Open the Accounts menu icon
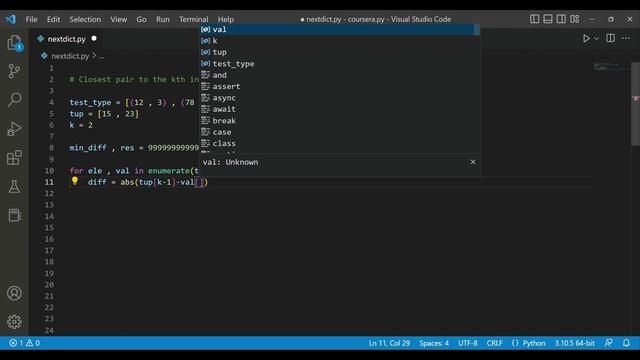The width and height of the screenshot is (640, 360). tap(14, 293)
